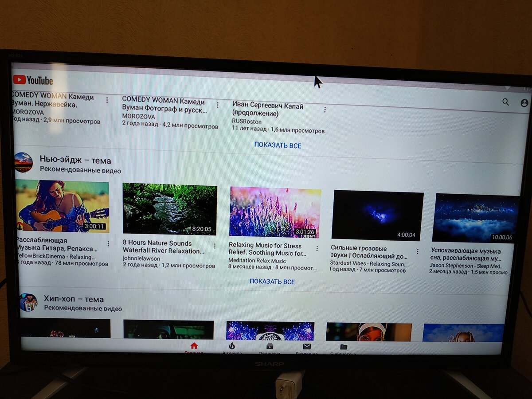Screen dimensions: 532x399
Task: Go to the Home tab
Action: click(x=194, y=348)
